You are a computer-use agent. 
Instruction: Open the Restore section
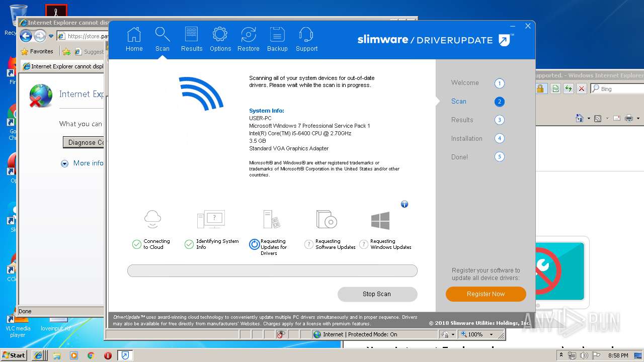tap(249, 40)
